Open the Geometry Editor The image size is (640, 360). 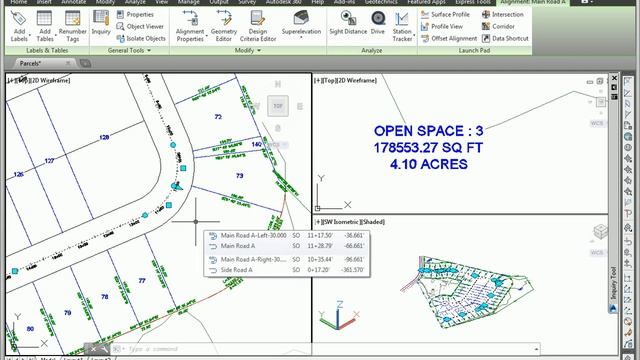(224, 26)
